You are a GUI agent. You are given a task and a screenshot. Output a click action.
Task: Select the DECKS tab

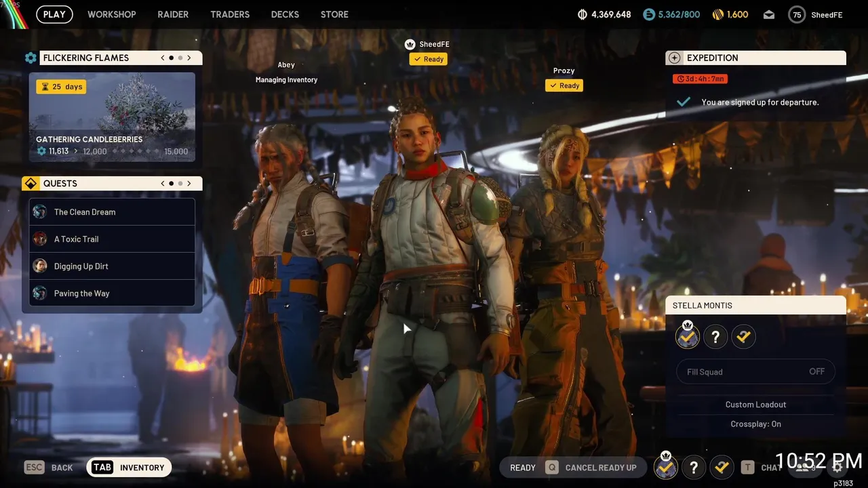tap(285, 14)
